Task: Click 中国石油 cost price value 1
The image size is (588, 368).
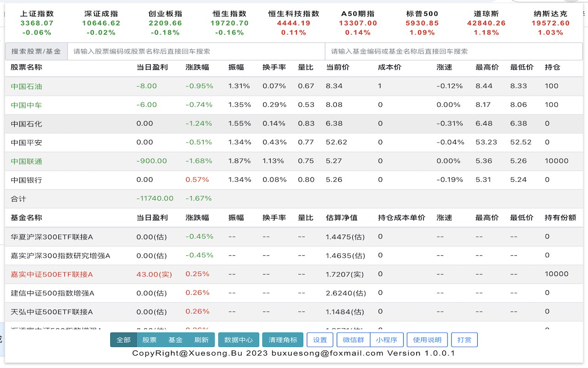Action: click(x=380, y=86)
